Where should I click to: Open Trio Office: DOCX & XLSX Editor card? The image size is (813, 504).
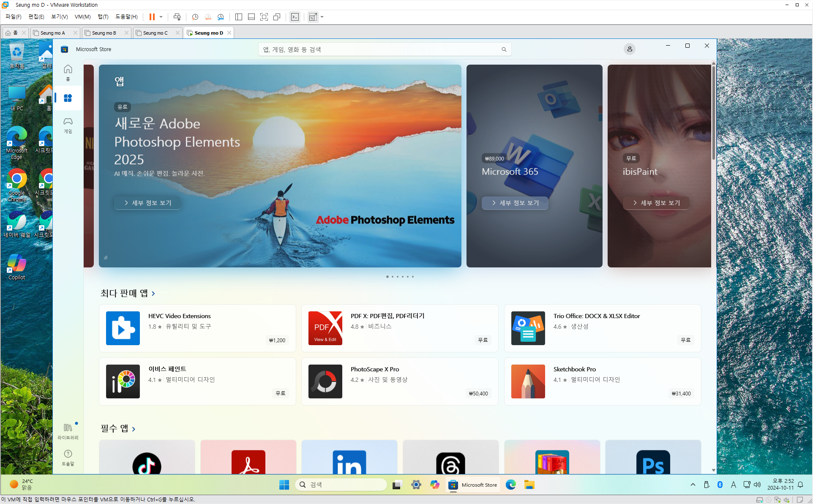pos(603,328)
